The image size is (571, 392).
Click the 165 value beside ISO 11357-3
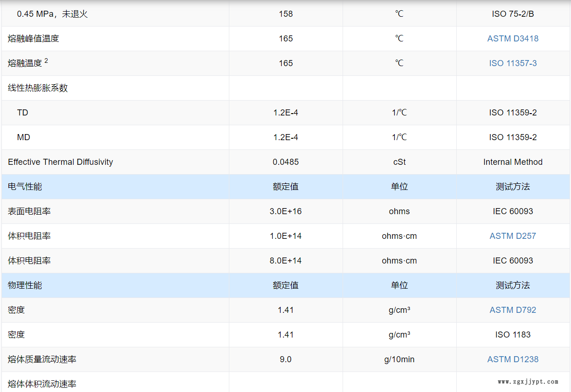click(286, 63)
